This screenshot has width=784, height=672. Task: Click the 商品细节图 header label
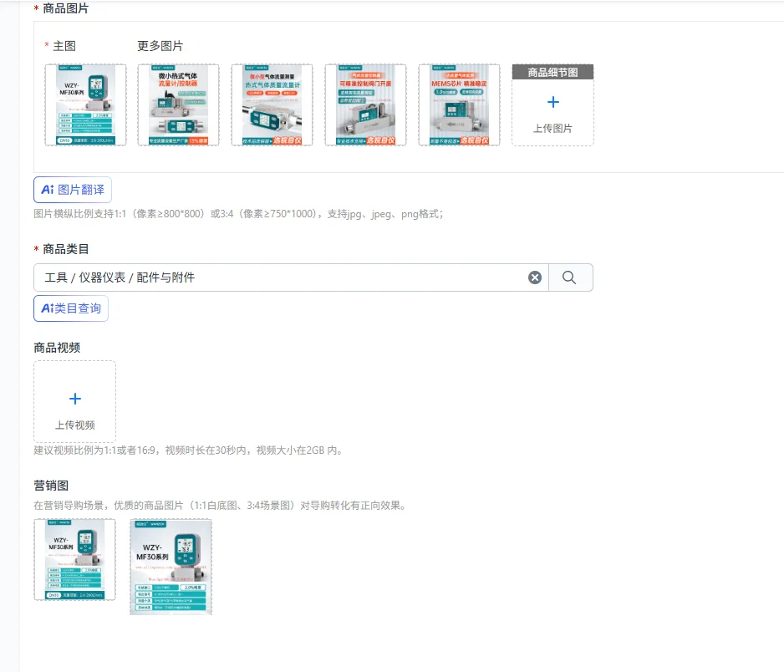pos(553,73)
